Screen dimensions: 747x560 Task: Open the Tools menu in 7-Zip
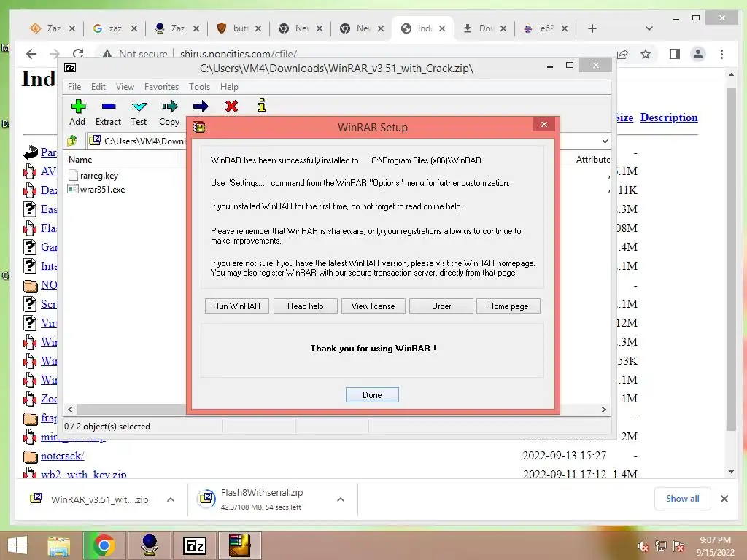click(199, 87)
